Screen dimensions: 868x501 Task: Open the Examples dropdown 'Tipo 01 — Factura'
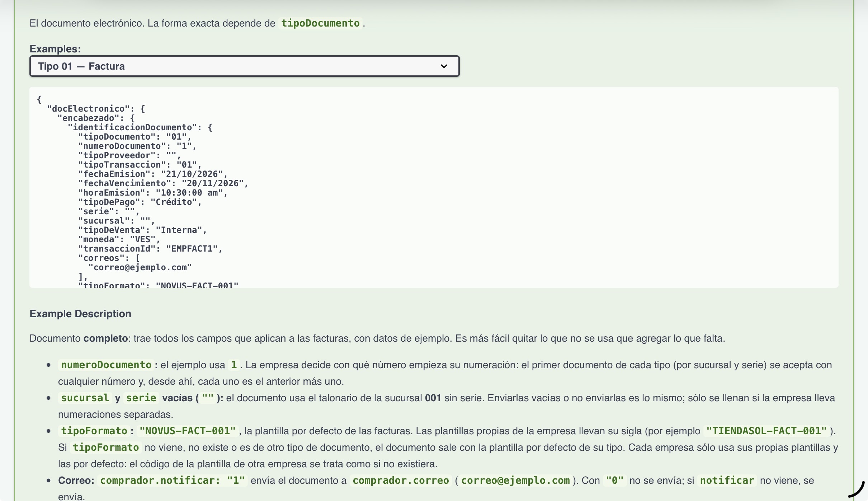[x=244, y=66]
